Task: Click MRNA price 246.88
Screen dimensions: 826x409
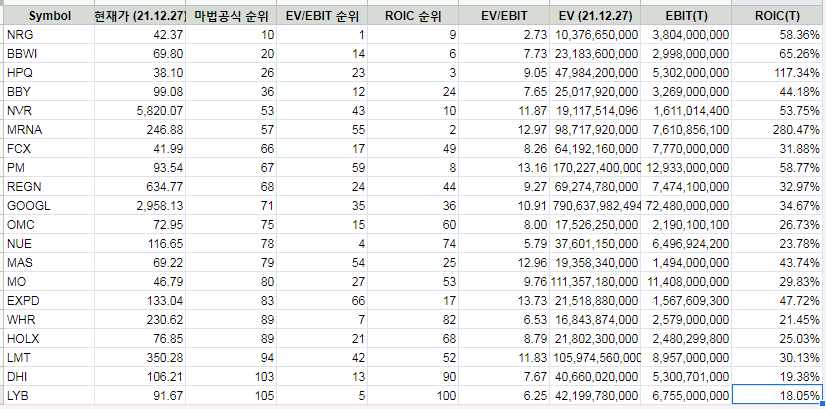Action: coord(140,130)
